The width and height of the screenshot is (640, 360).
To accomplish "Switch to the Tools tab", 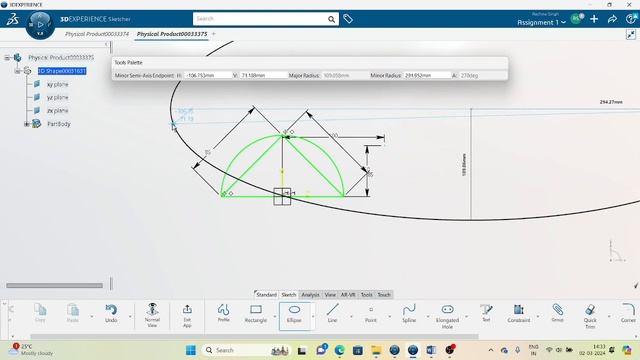I will click(x=367, y=295).
